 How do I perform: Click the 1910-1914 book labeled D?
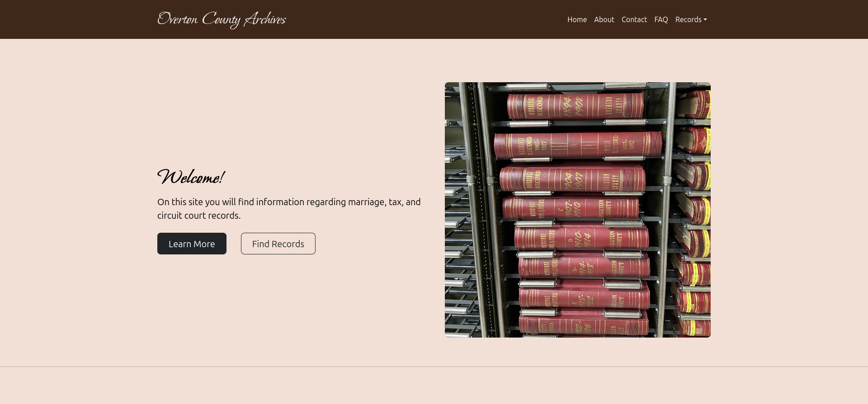[581, 237]
